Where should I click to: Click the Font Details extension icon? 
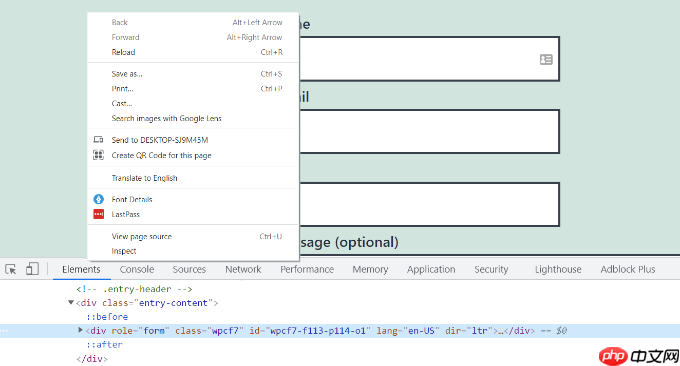click(x=98, y=199)
